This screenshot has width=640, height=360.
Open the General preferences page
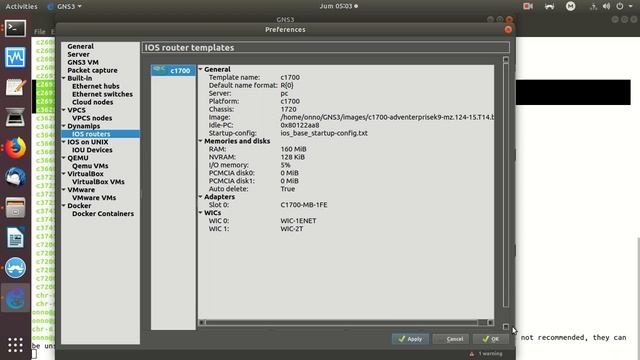pos(80,46)
